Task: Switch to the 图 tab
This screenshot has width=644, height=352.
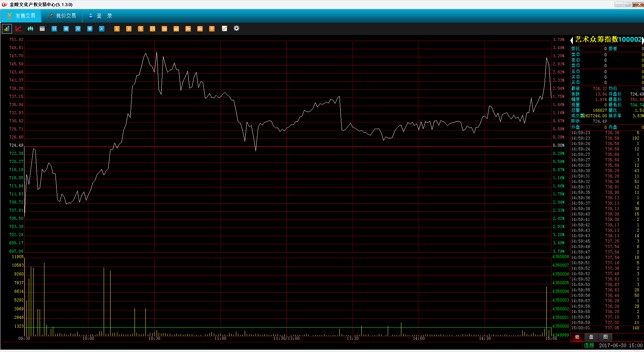Action: point(605,337)
